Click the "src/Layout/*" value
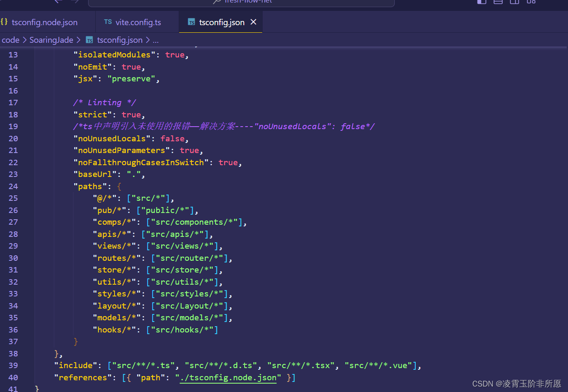568x392 pixels. coord(189,306)
